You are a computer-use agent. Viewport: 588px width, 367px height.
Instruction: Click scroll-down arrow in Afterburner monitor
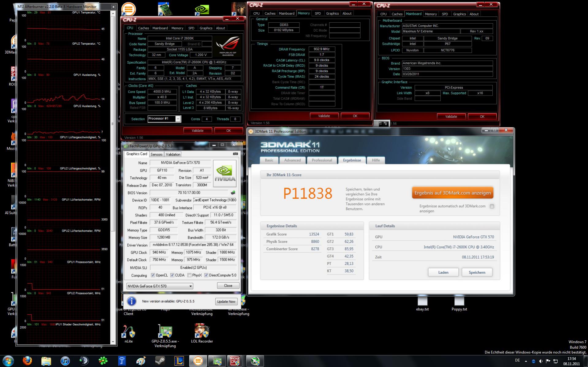pos(113,342)
